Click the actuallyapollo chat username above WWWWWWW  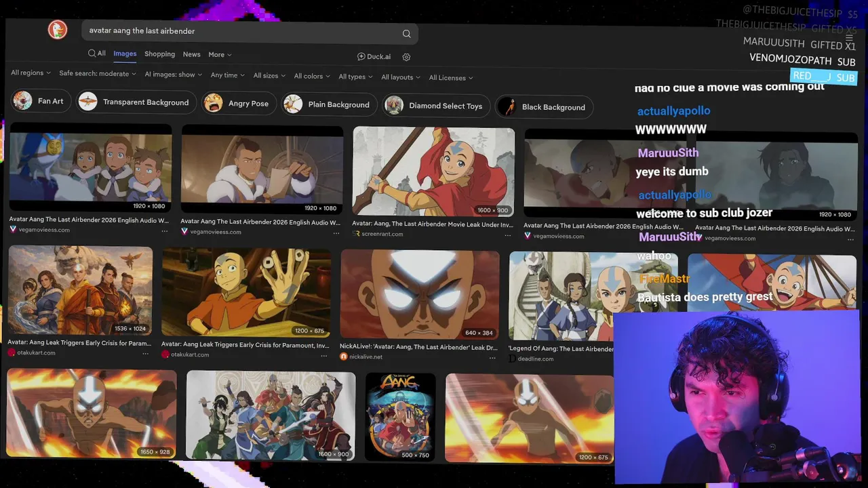pyautogui.click(x=673, y=111)
